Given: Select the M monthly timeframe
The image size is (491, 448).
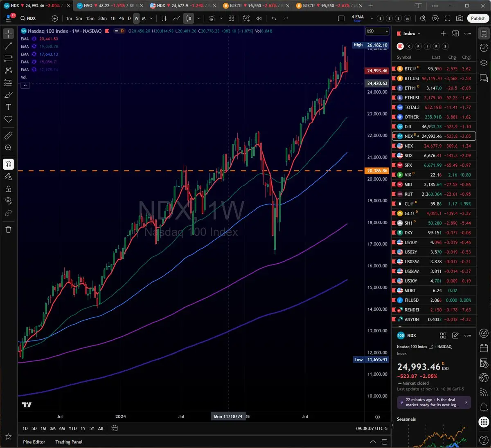Looking at the screenshot, I should (144, 18).
